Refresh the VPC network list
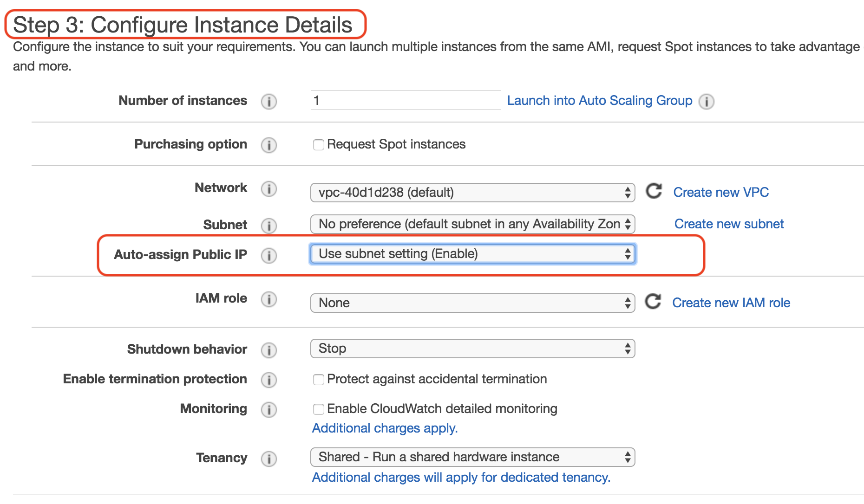The height and width of the screenshot is (504, 864). 654,192
